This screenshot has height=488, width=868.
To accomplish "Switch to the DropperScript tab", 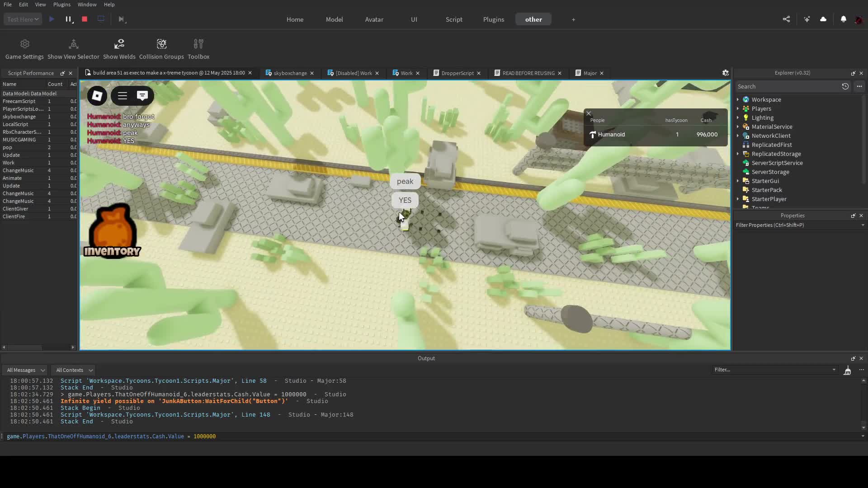I will (457, 73).
